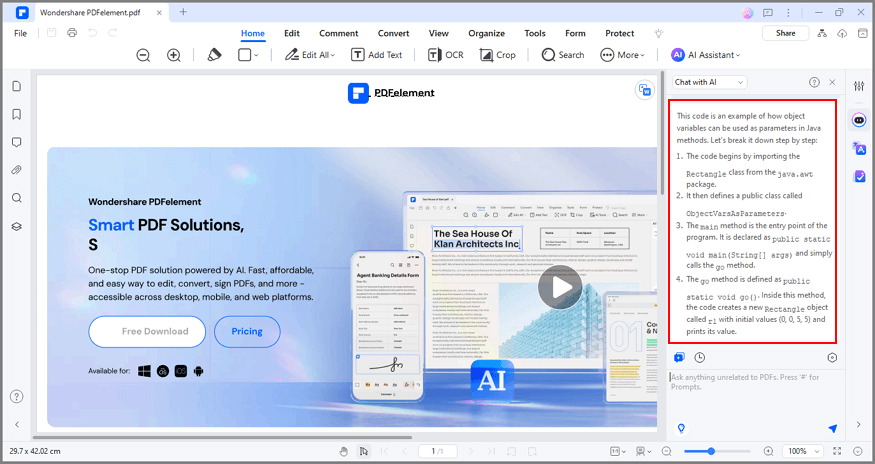Open the page fit dropdown
This screenshot has height=464, width=875.
pos(618,451)
